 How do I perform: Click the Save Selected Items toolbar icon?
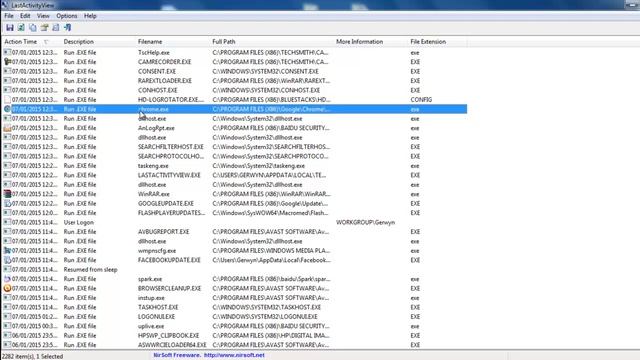tap(10, 28)
